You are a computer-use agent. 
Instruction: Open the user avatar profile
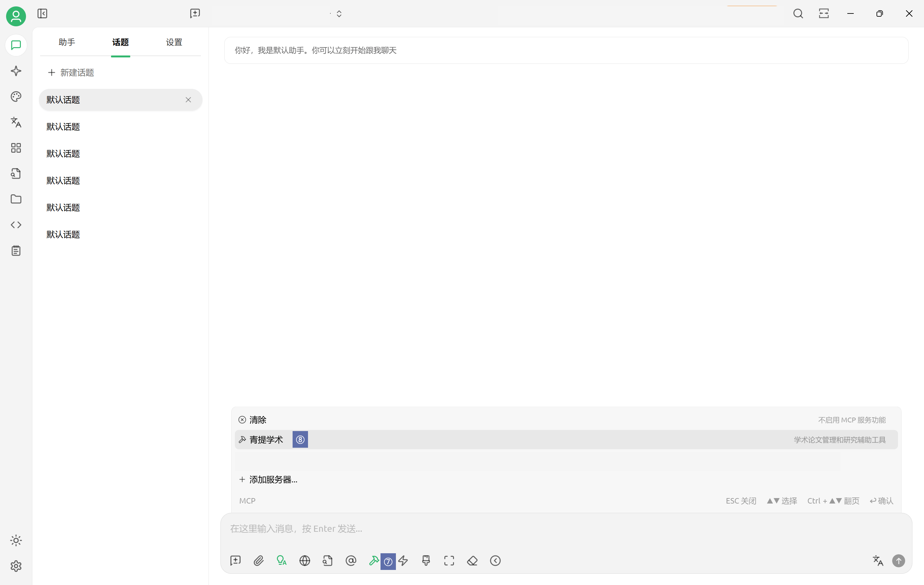(16, 16)
